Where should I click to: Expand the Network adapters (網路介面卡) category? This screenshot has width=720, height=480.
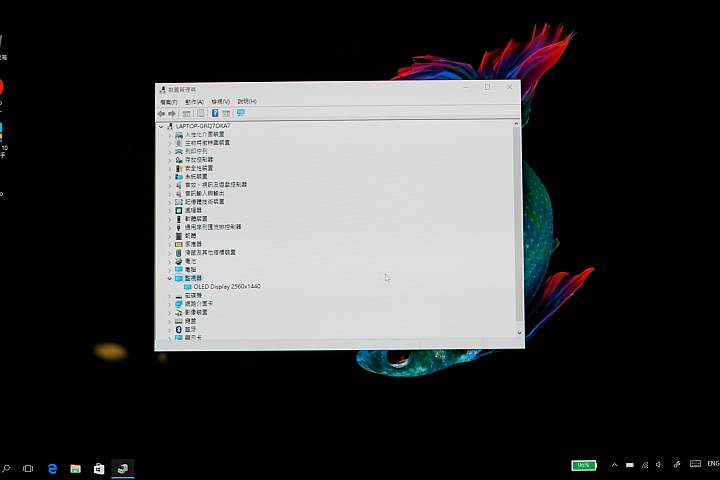[x=169, y=304]
